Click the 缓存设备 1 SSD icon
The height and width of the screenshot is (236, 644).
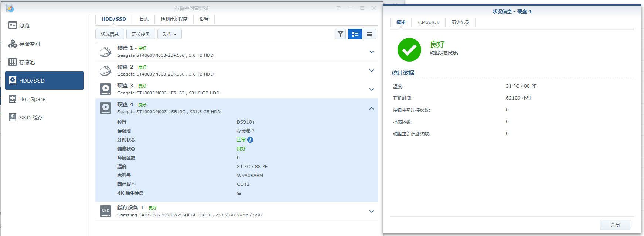[x=106, y=211]
